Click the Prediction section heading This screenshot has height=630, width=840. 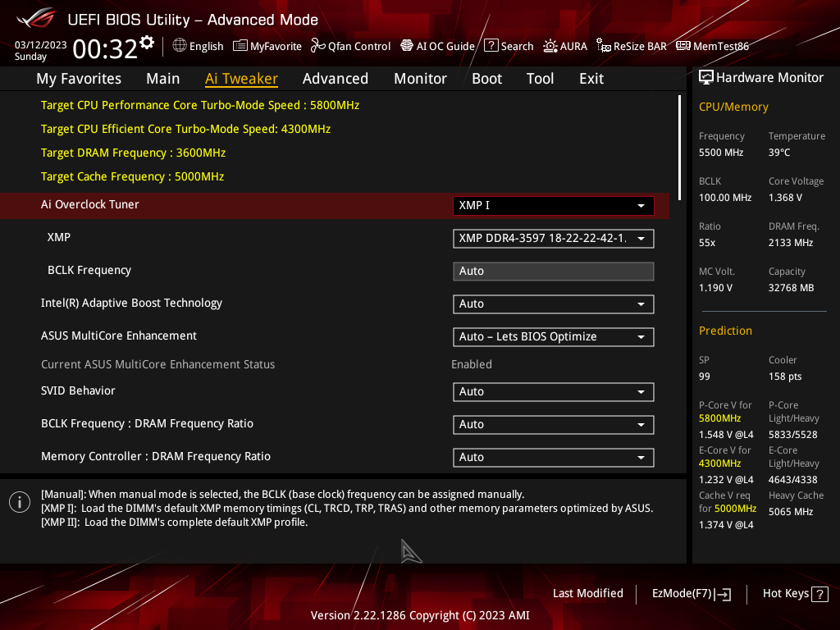click(x=725, y=331)
